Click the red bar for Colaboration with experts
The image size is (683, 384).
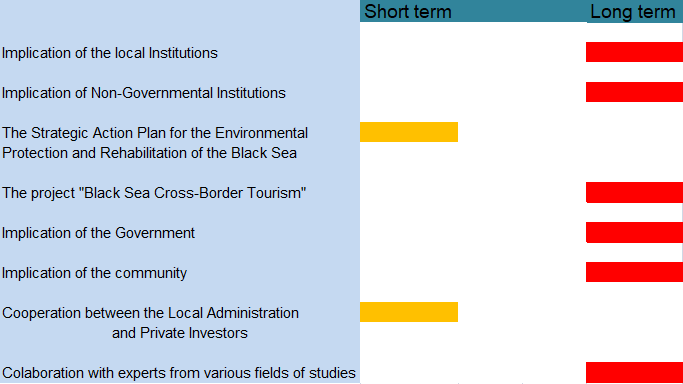(x=634, y=372)
